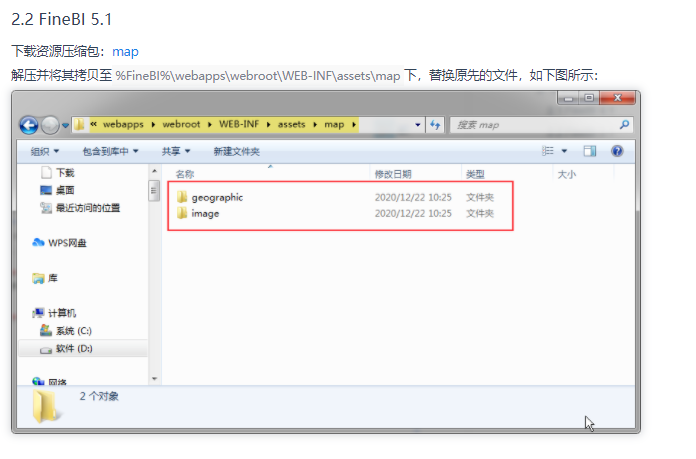Expand the arrow after WEB-INF breadcrumb
Viewport: 696px width, 459px height.
[269, 125]
